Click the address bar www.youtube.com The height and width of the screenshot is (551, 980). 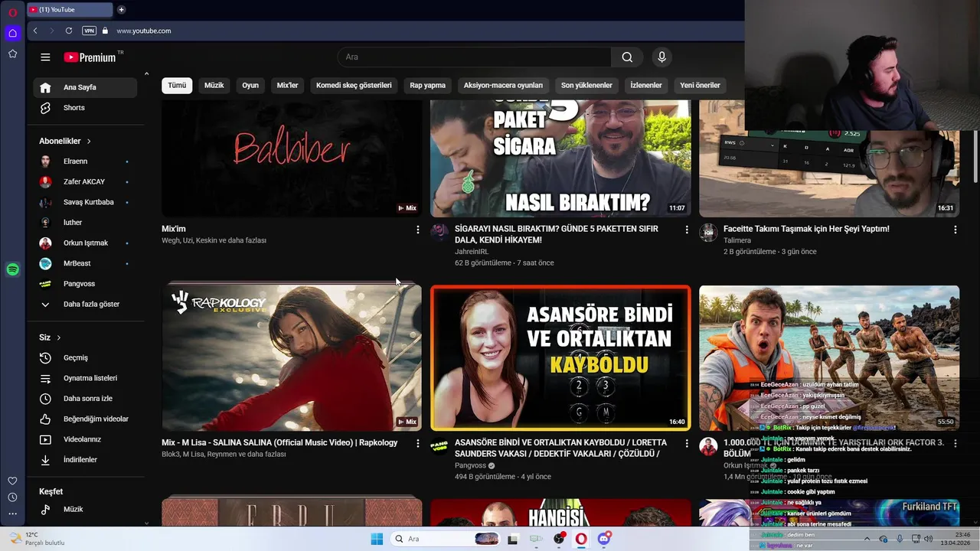pyautogui.click(x=144, y=31)
